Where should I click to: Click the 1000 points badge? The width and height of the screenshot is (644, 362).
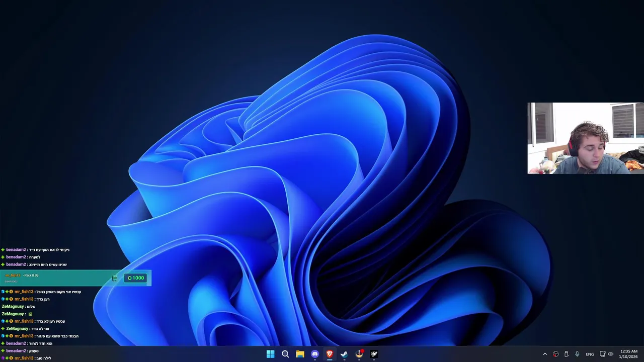(136, 278)
